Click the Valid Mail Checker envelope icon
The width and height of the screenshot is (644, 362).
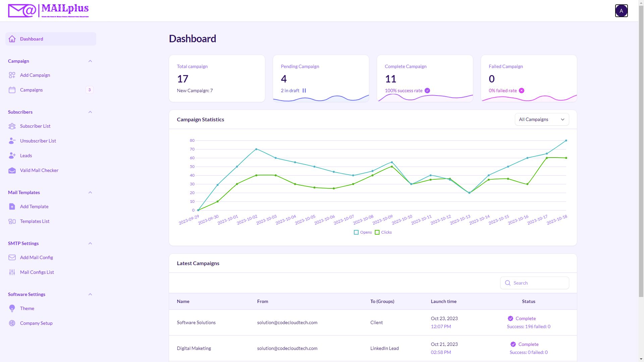12,170
